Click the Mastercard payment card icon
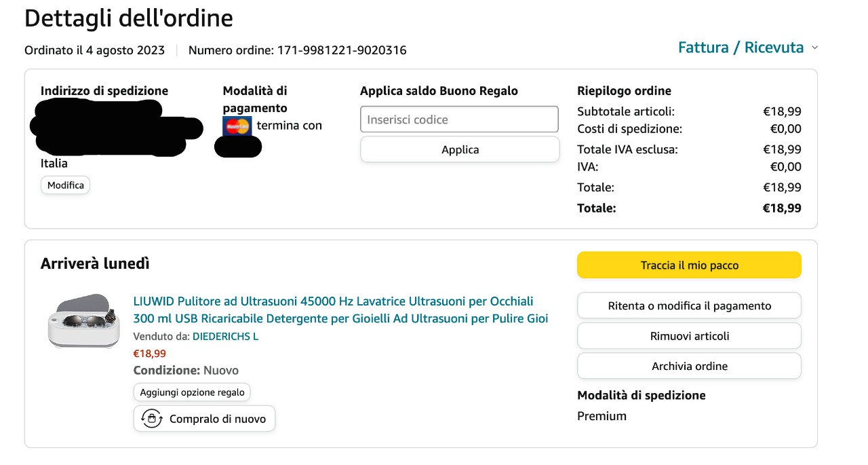Viewport: 868px width, 465px height. point(237,126)
